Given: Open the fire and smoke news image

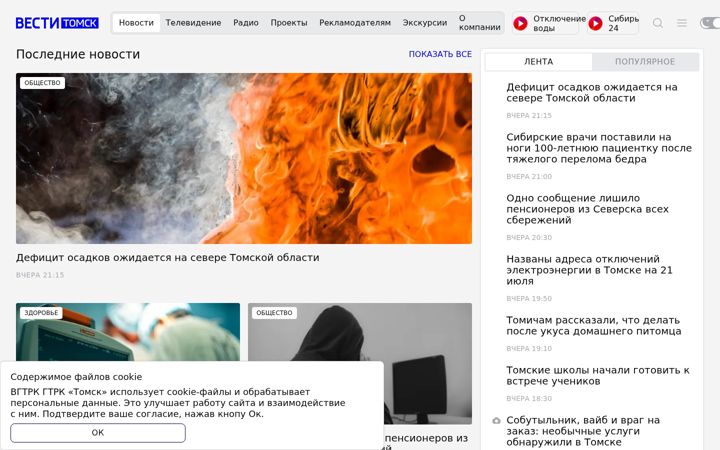Looking at the screenshot, I should (244, 158).
